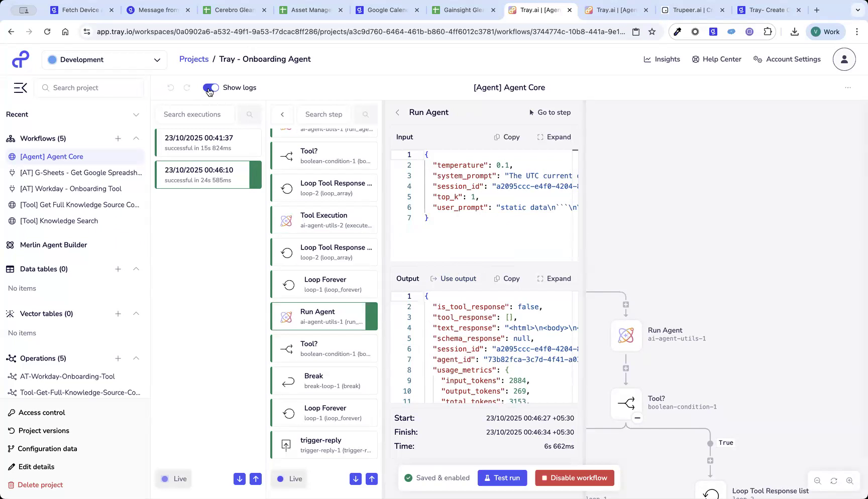Click the trigger-reply step icon

(286, 445)
